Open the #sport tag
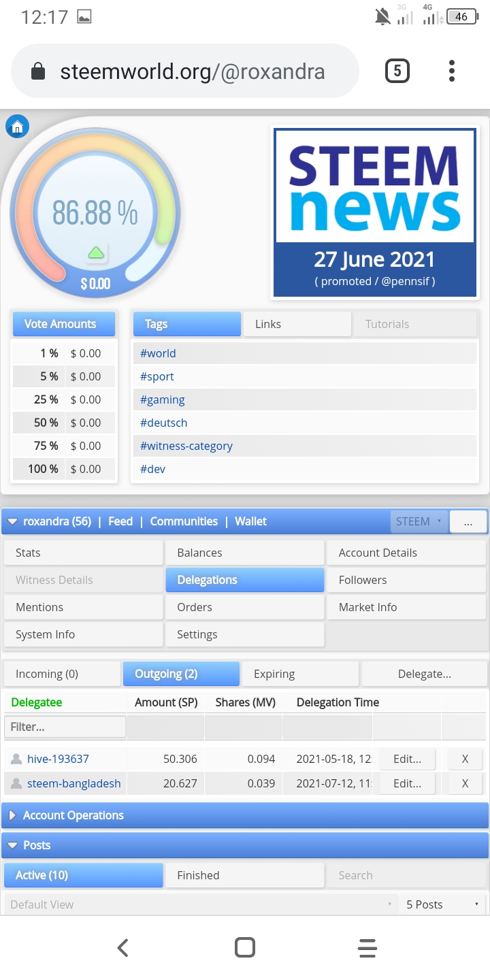 pos(157,376)
